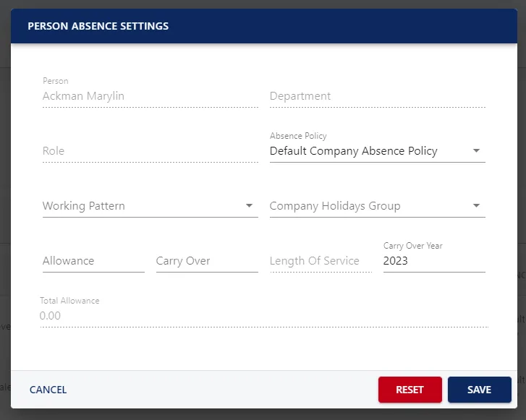Viewport: 526px width, 420px height.
Task: Click the Allowance input field
Action: coord(93,261)
